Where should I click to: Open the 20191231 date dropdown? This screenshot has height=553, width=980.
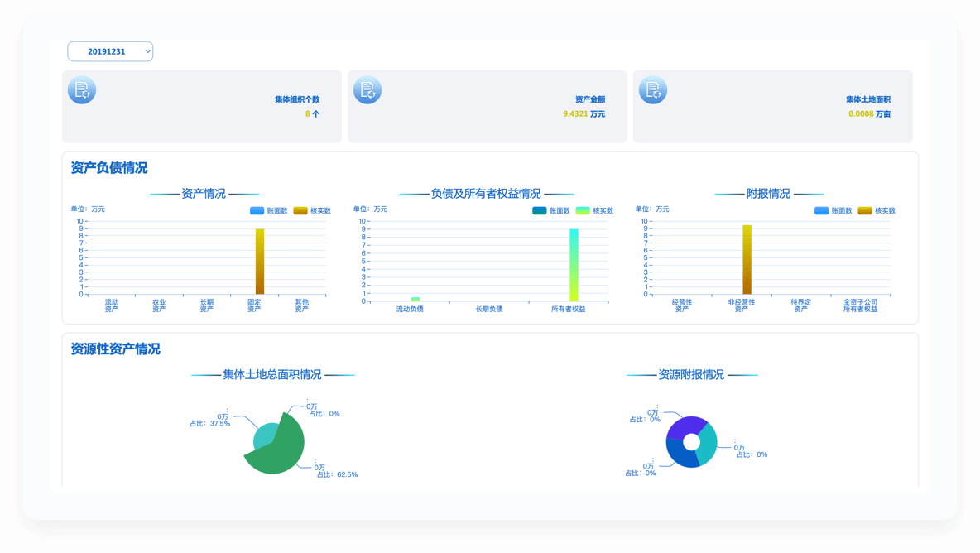[110, 51]
